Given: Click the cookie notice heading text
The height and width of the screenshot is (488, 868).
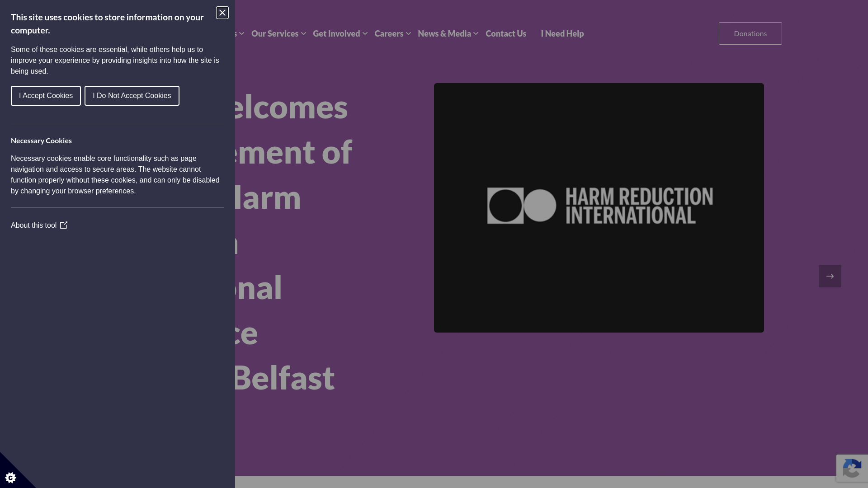Looking at the screenshot, I should (x=107, y=23).
